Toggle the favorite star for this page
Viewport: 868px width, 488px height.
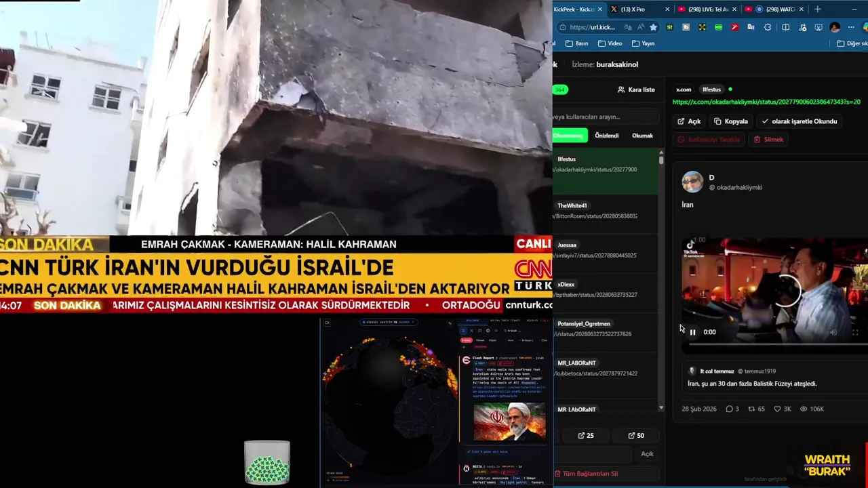click(653, 27)
